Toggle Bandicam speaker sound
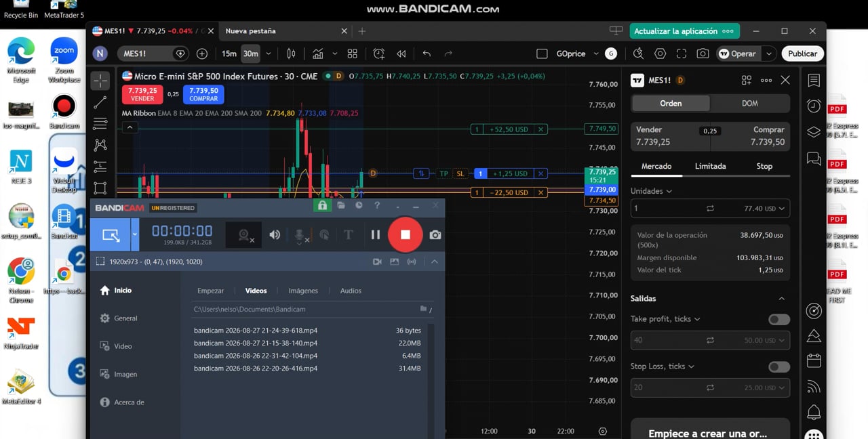Viewport: 868px width, 439px height. 275,235
